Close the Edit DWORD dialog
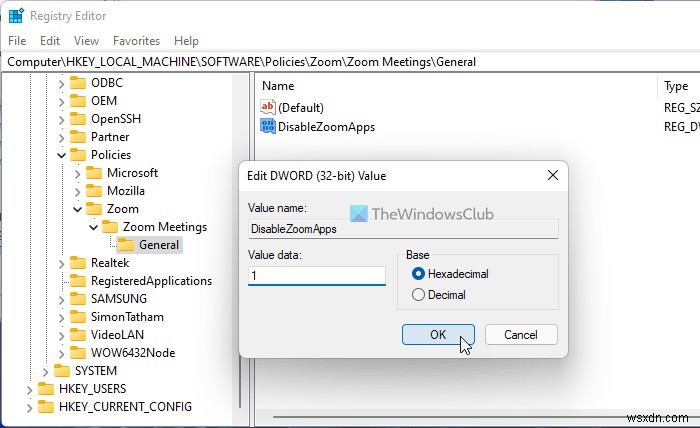Screen dimensions: 700x428 pos(553,175)
